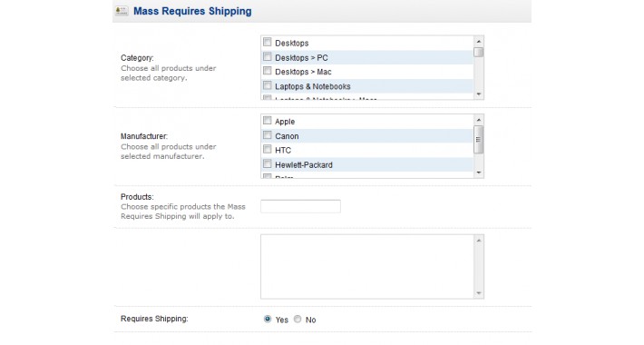Click the manufacturer list scroll down arrow
This screenshot has height=345, width=644.
tap(479, 172)
